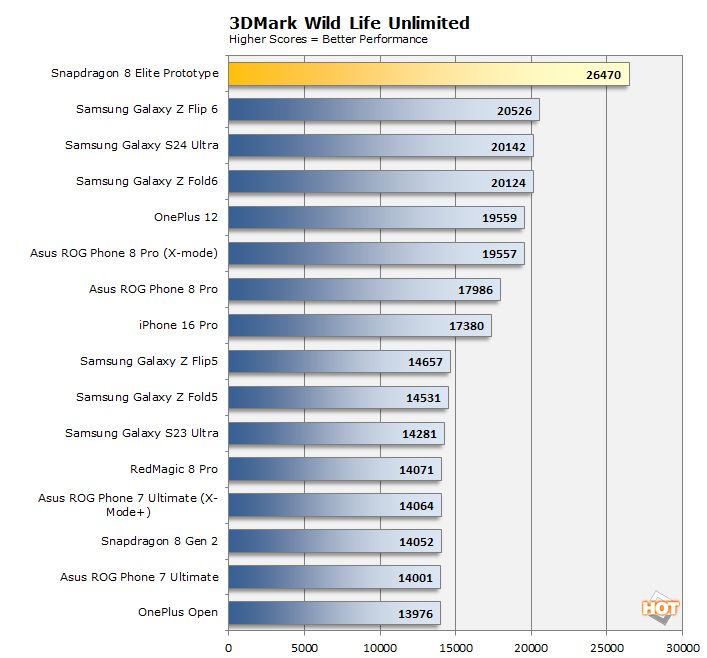
Task: Click the Samsung Galaxy S24 Ultra bar
Action: coord(380,146)
